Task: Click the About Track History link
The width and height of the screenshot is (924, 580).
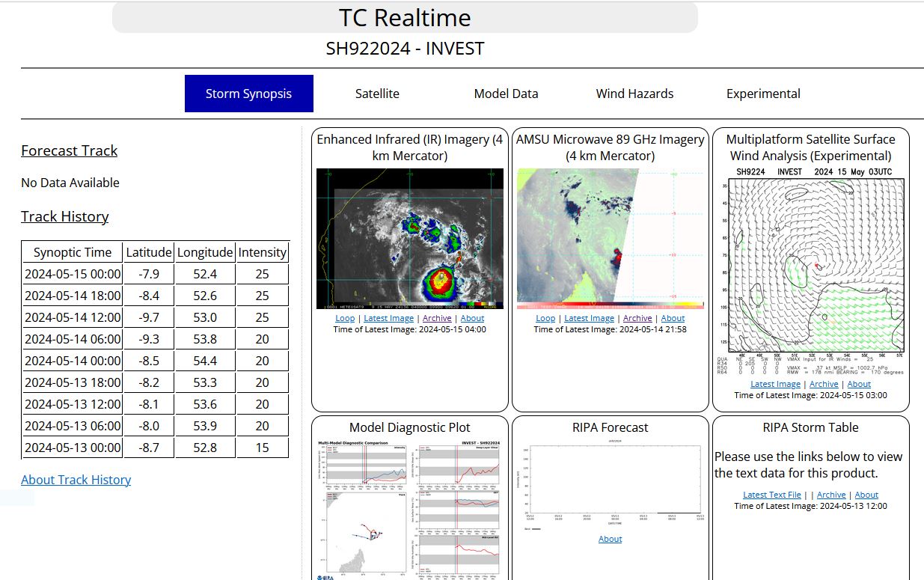Action: pyautogui.click(x=76, y=480)
